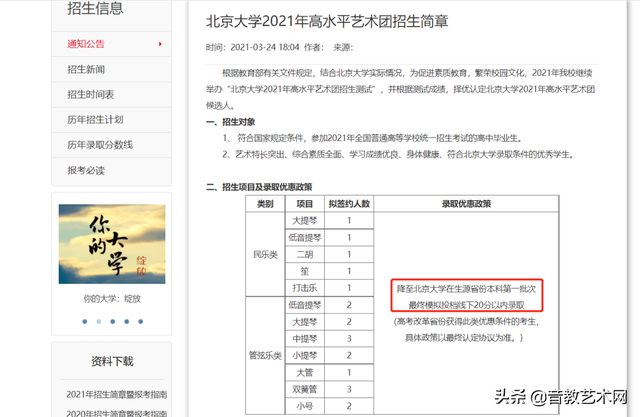The image size is (640, 417).
Task: Click the heading 二、招生项目及录取优惠政策
Action: tap(259, 187)
